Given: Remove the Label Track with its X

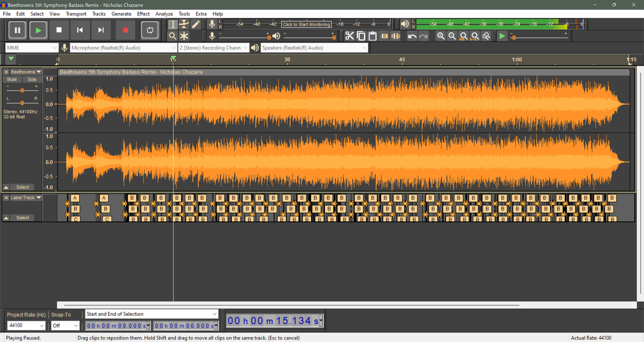Looking at the screenshot, I should (6, 198).
